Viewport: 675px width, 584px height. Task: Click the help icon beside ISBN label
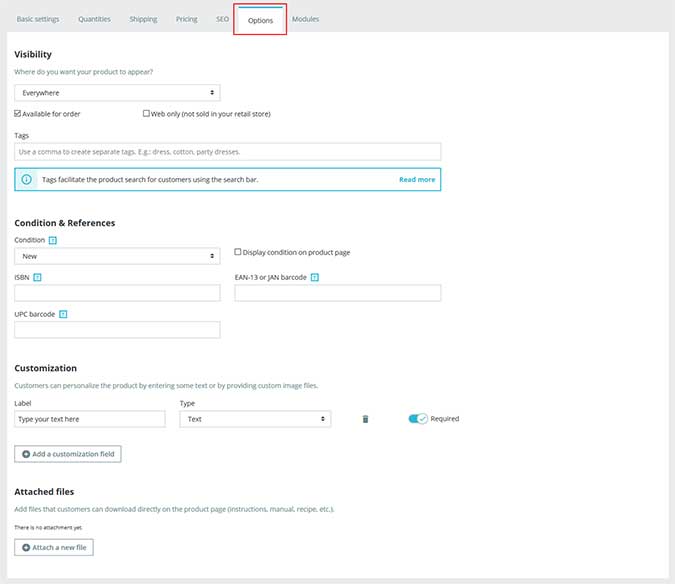[37, 277]
